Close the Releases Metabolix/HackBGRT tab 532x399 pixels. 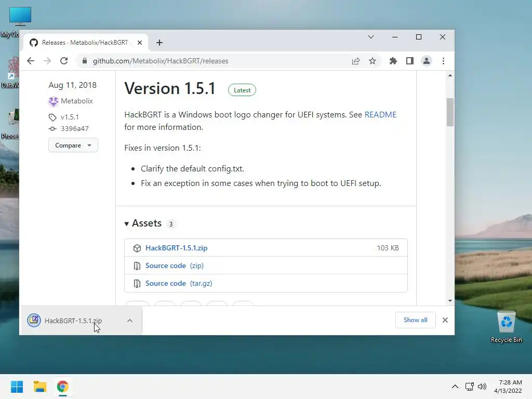click(140, 43)
